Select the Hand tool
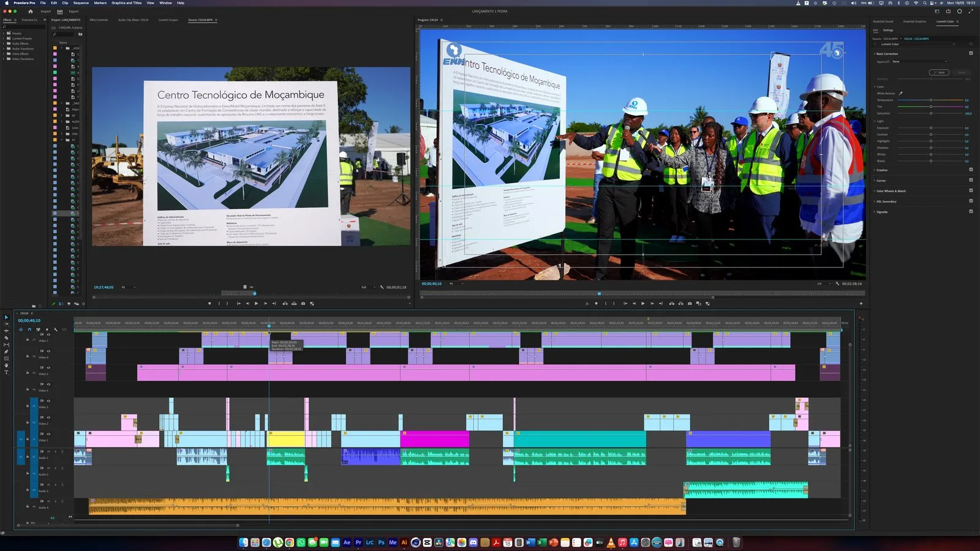 [x=7, y=365]
